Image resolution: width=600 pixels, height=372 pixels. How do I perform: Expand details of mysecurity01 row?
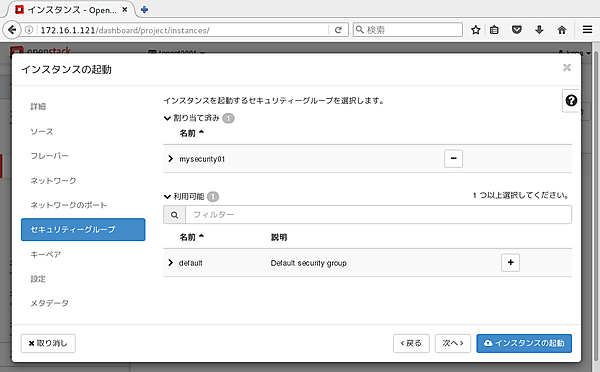[171, 158]
